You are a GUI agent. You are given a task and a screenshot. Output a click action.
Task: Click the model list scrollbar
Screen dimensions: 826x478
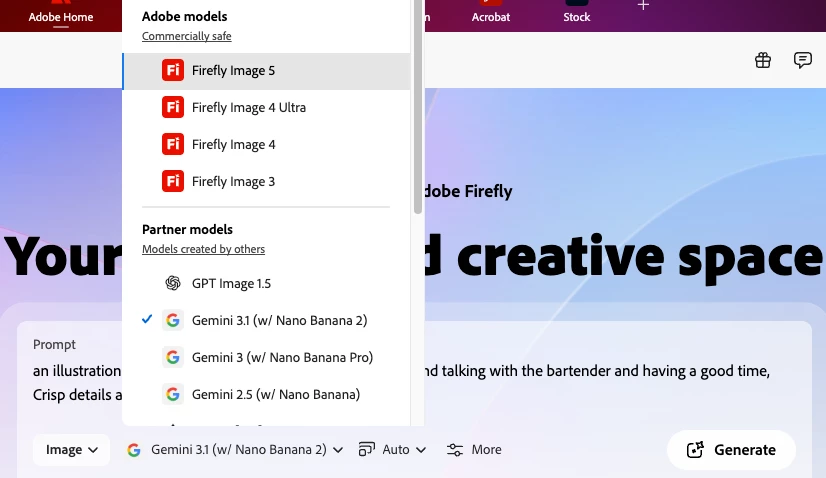coord(418,105)
